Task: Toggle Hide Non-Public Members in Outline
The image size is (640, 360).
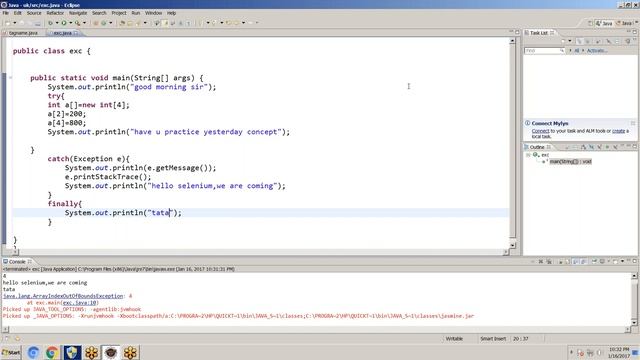Action: (607, 147)
